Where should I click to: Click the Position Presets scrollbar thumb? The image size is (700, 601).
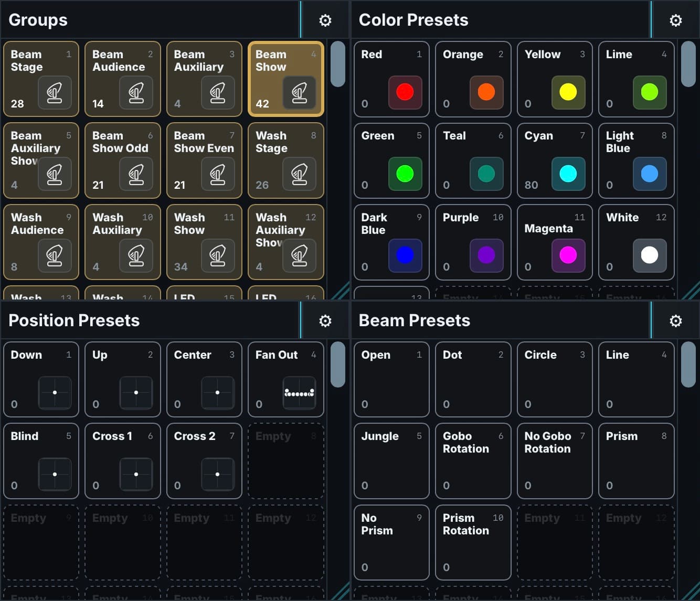[338, 364]
